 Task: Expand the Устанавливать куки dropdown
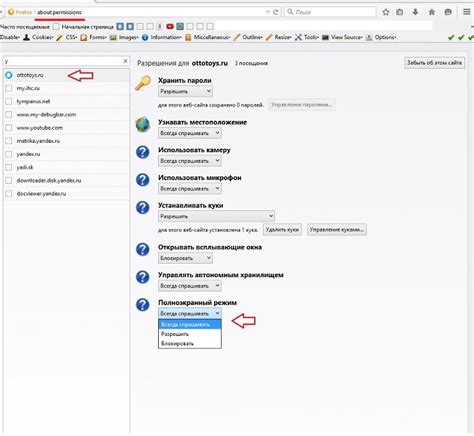216,216
